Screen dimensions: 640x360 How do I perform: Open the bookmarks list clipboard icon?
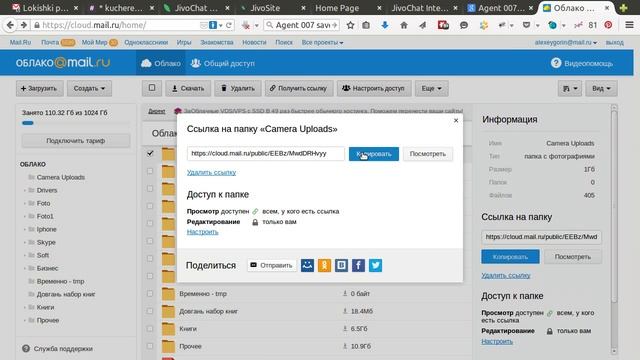[x=366, y=25]
